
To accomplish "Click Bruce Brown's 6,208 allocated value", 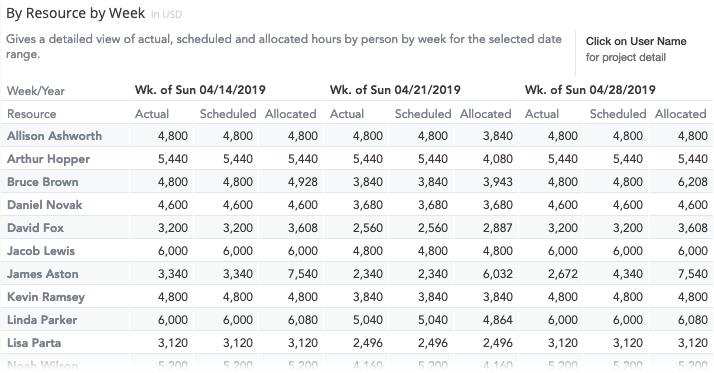I will point(693,182).
